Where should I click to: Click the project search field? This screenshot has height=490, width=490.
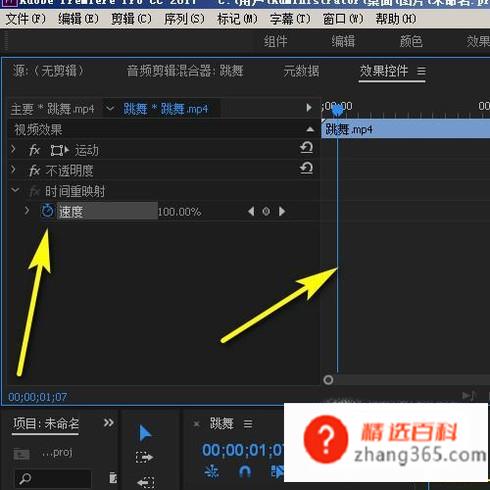pyautogui.click(x=53, y=479)
